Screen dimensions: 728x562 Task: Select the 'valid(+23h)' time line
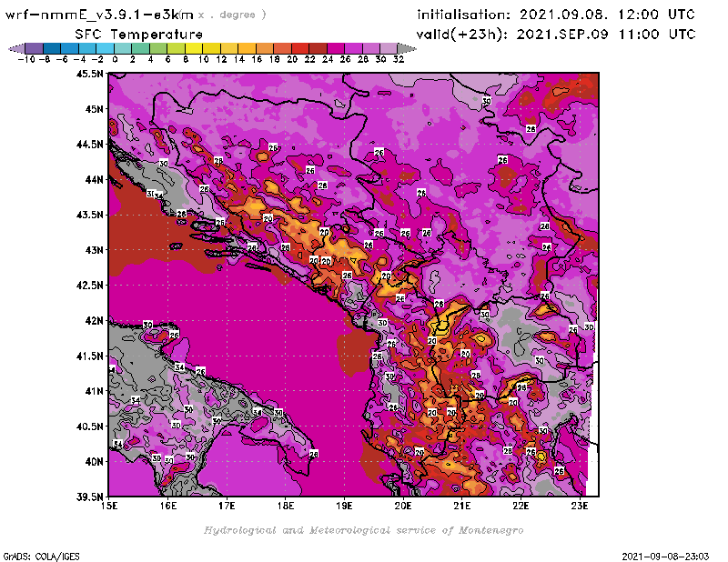pyautogui.click(x=556, y=35)
